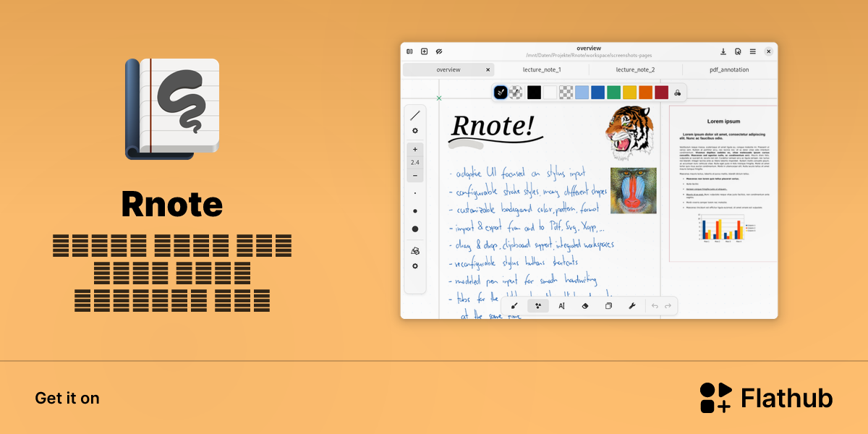Open the line shape type selector

pos(415,115)
